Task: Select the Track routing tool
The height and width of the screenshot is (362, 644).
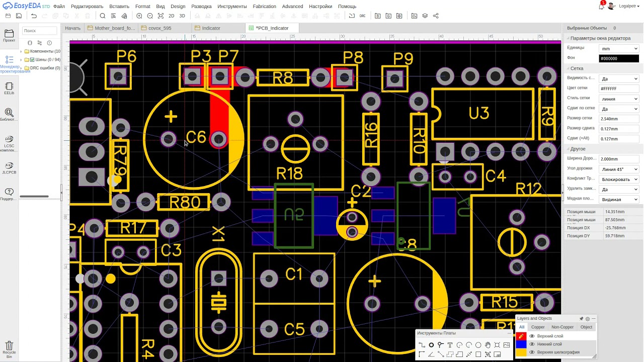Action: [422, 345]
